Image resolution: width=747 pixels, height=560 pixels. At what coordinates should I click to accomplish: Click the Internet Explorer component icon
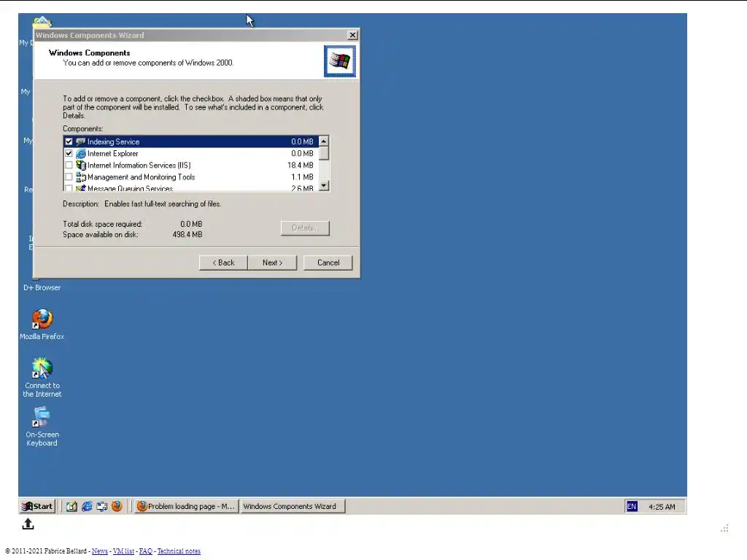pos(80,154)
